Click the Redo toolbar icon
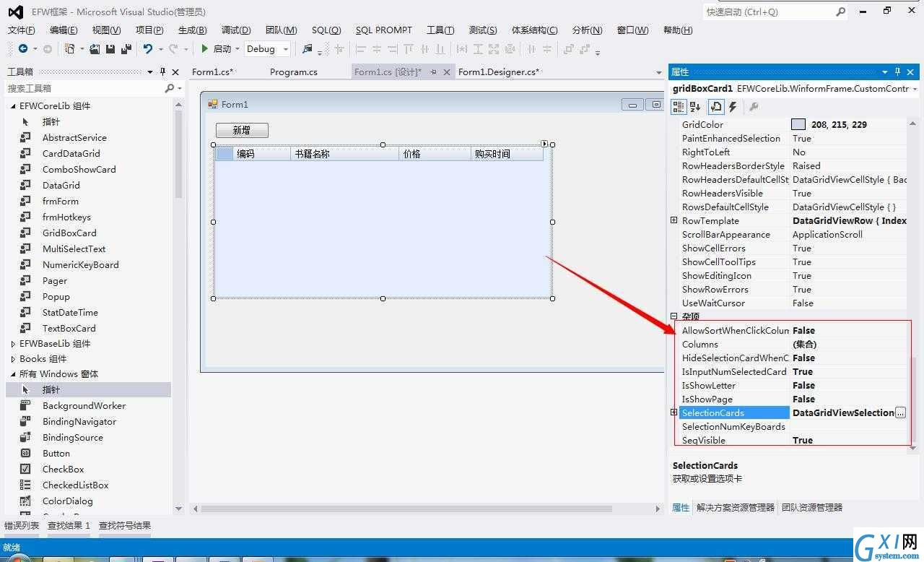 point(173,49)
